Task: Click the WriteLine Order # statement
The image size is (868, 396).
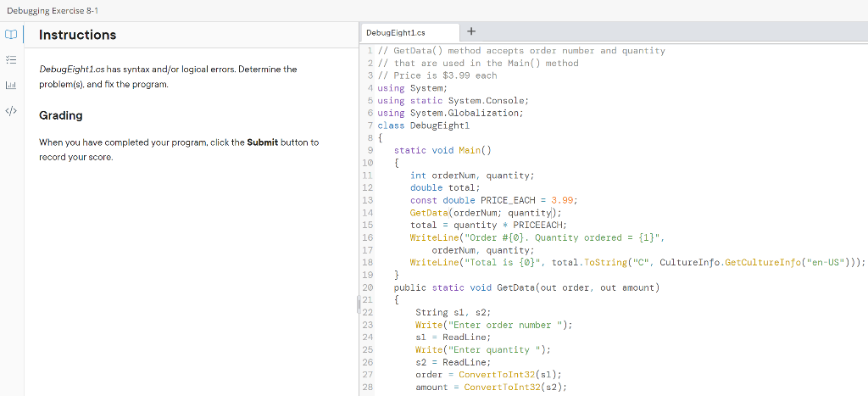Action: (x=537, y=237)
